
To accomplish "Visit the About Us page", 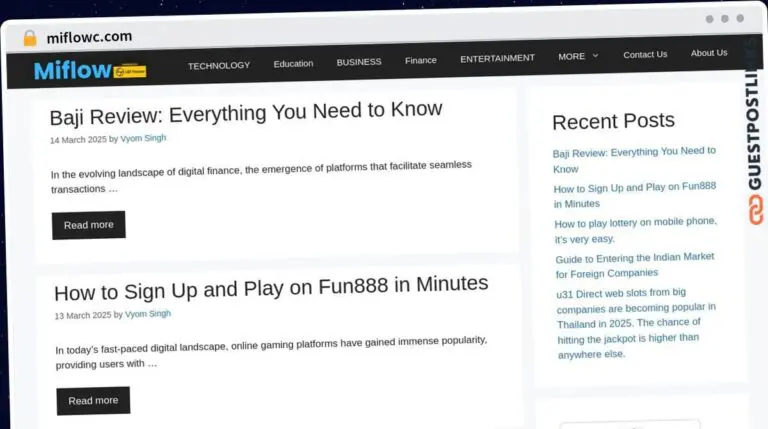I will point(708,53).
